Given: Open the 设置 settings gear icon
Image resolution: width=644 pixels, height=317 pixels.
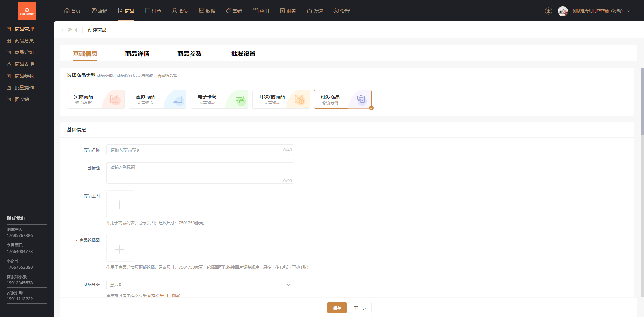Looking at the screenshot, I should point(336,11).
